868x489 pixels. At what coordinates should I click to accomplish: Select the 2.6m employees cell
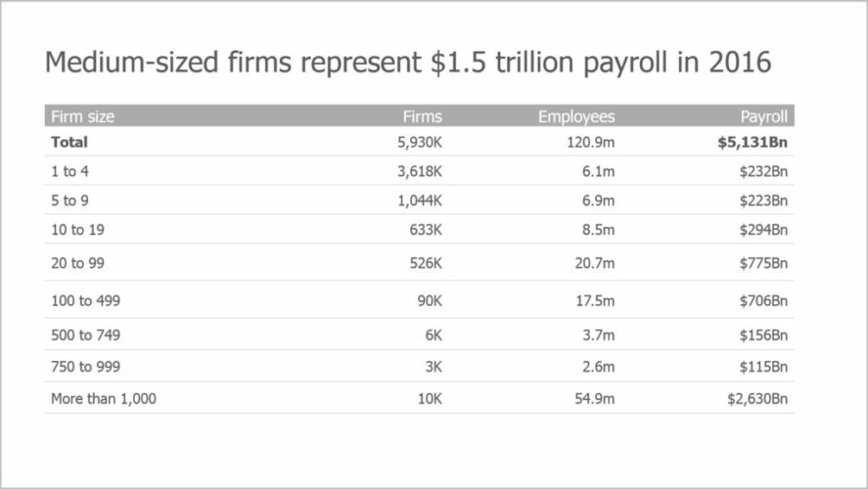click(597, 366)
